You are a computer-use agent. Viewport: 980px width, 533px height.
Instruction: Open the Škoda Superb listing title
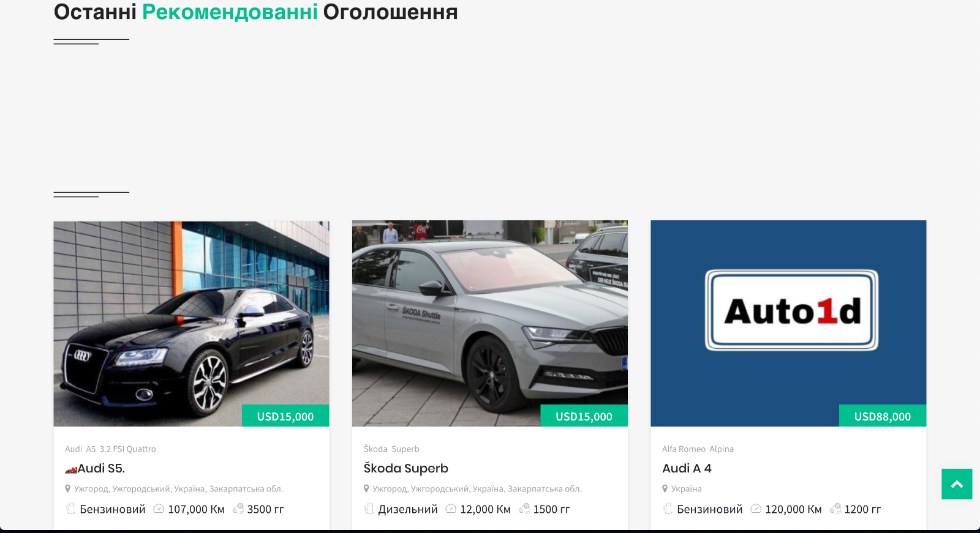(406, 469)
